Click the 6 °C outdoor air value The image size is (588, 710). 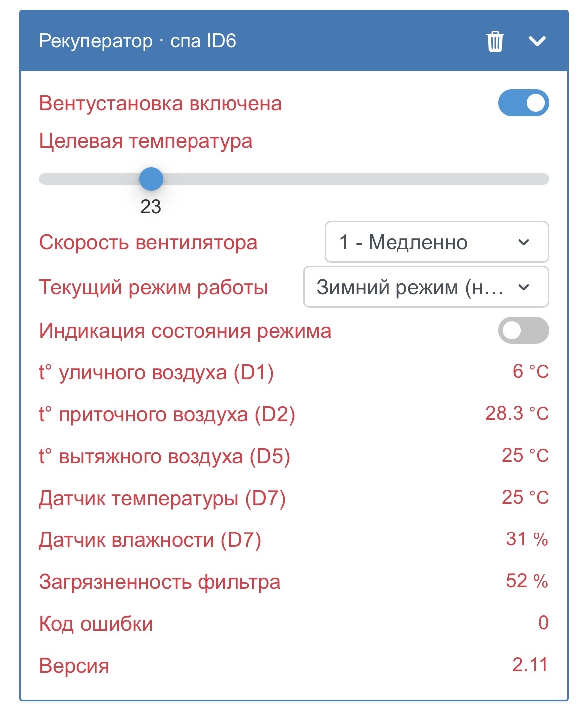tap(530, 372)
